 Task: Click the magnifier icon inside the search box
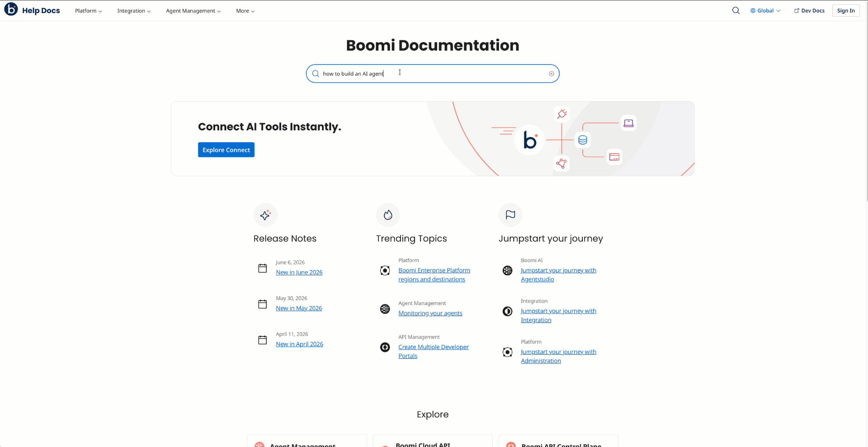(x=316, y=74)
